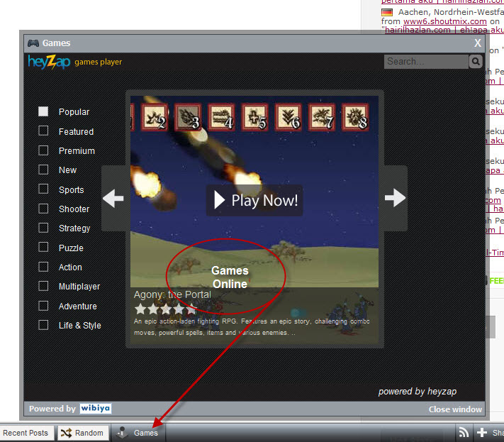Click the heyzap logo
The height and width of the screenshot is (442, 504).
(49, 62)
